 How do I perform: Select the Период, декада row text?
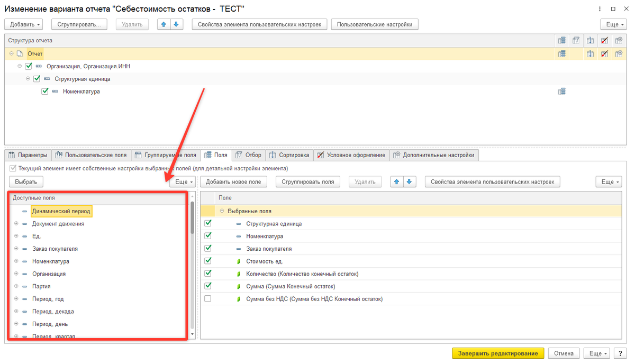[x=53, y=312]
